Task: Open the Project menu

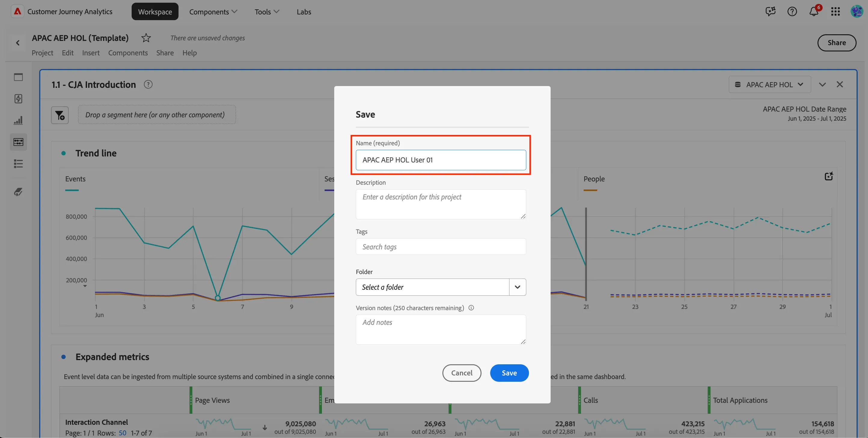Action: 42,53
